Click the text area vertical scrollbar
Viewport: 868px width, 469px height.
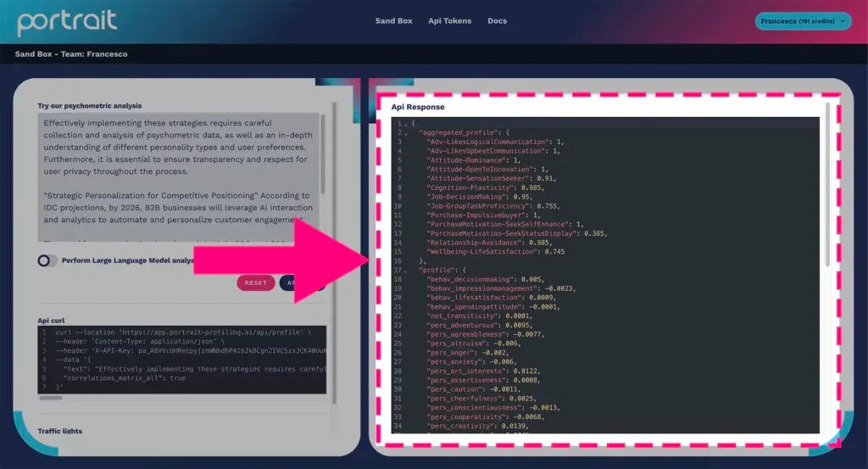323,154
